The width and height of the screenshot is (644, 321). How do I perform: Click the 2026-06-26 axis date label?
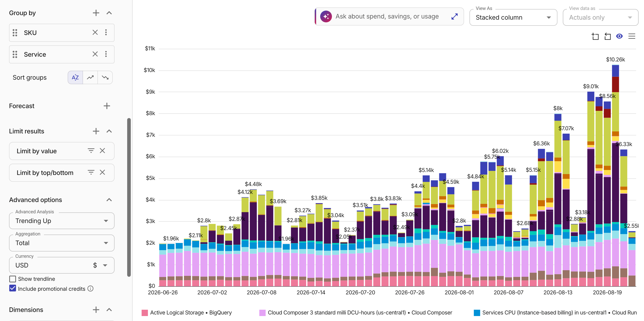163,292
